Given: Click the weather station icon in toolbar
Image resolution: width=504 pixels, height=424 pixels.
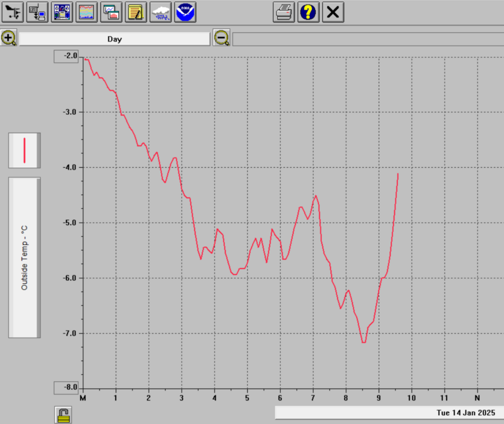Looking at the screenshot, I should click(x=12, y=12).
